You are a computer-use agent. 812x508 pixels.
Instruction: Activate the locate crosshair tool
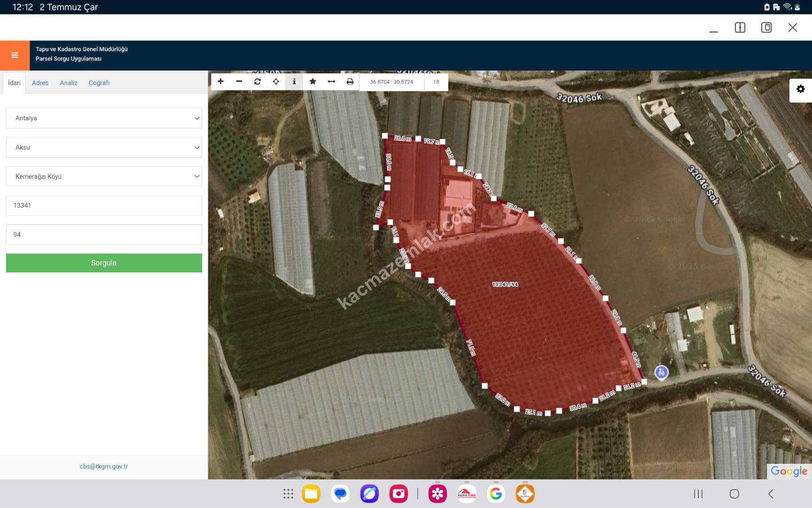(x=276, y=81)
